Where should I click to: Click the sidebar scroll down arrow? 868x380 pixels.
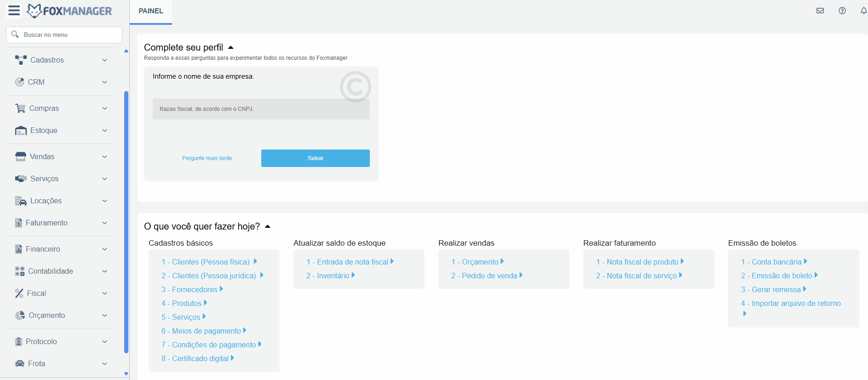point(126,374)
